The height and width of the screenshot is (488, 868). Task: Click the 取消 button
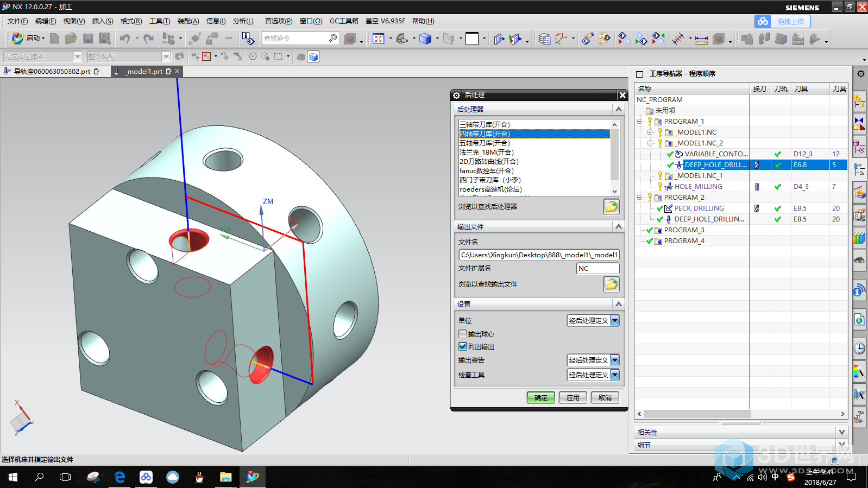(x=605, y=397)
